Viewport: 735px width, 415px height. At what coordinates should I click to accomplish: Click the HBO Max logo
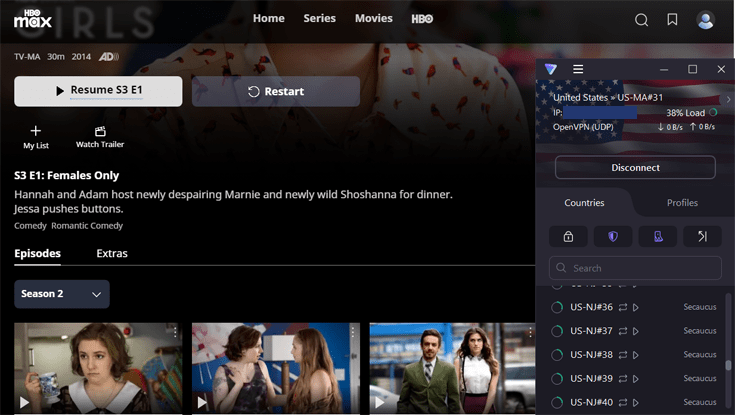(x=32, y=19)
